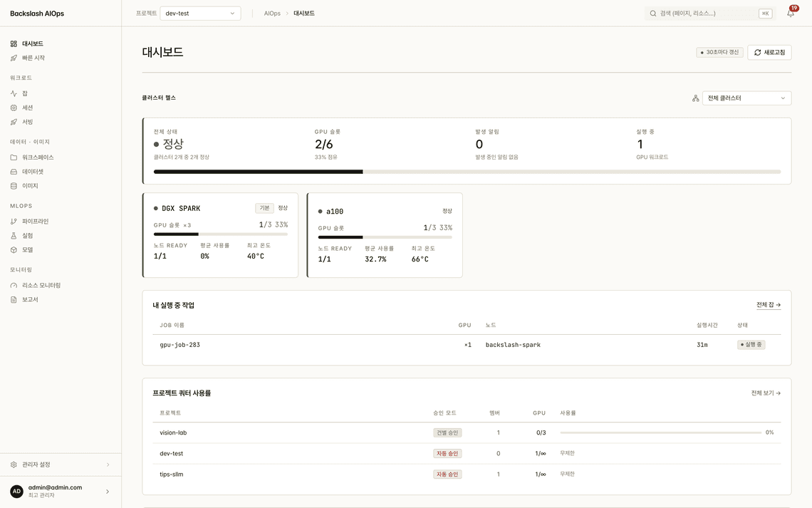
Task: Go to 서빙 in the sidebar
Action: pyautogui.click(x=28, y=123)
